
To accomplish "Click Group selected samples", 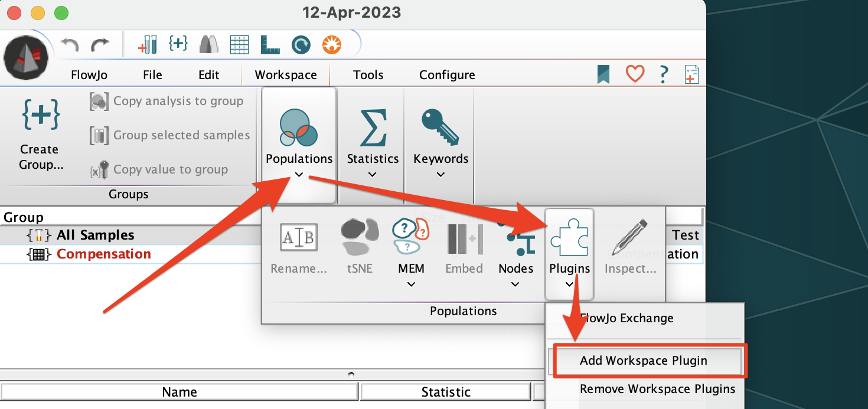I will (x=170, y=135).
